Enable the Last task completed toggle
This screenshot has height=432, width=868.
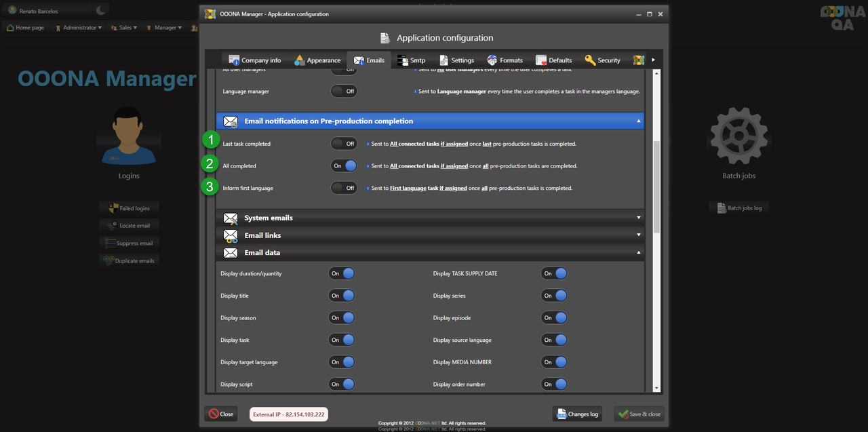tap(344, 144)
